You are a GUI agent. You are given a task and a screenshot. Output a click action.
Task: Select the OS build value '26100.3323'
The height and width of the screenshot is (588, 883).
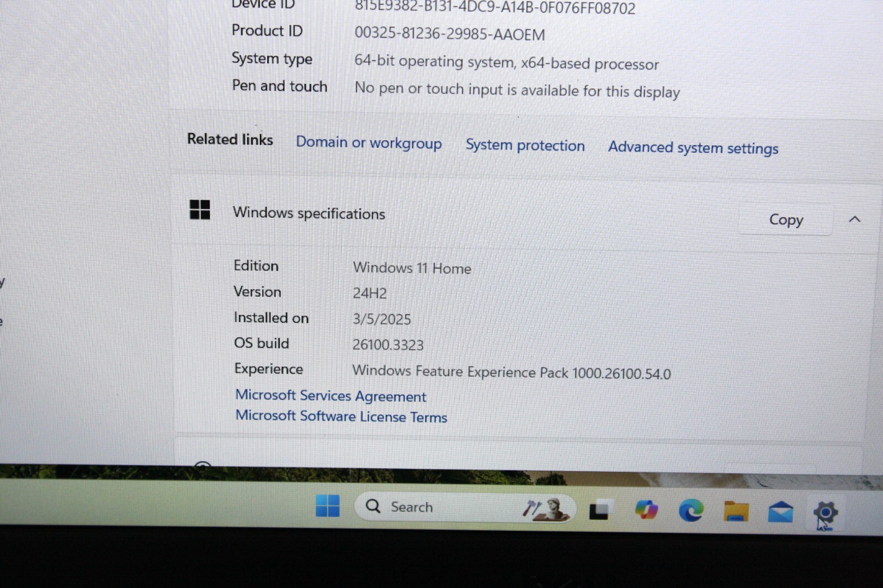tap(388, 345)
